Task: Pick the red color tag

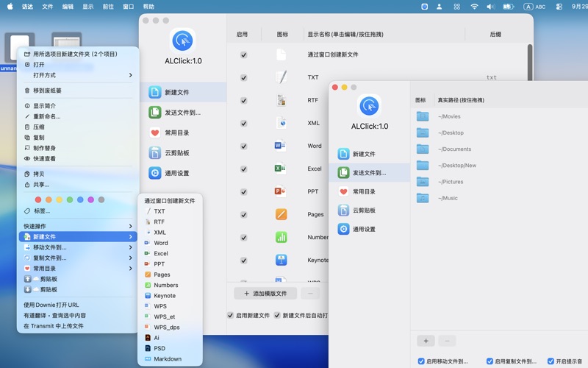Action: 38,199
